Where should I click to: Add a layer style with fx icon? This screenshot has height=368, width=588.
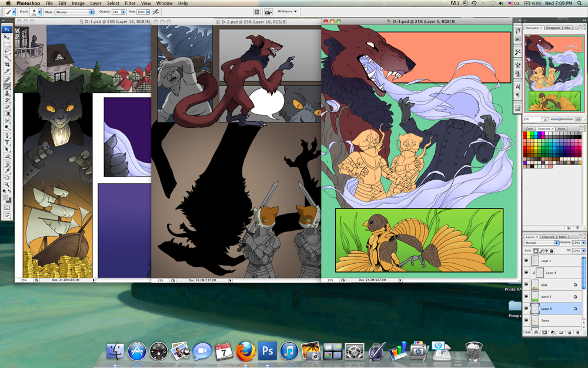pos(536,333)
